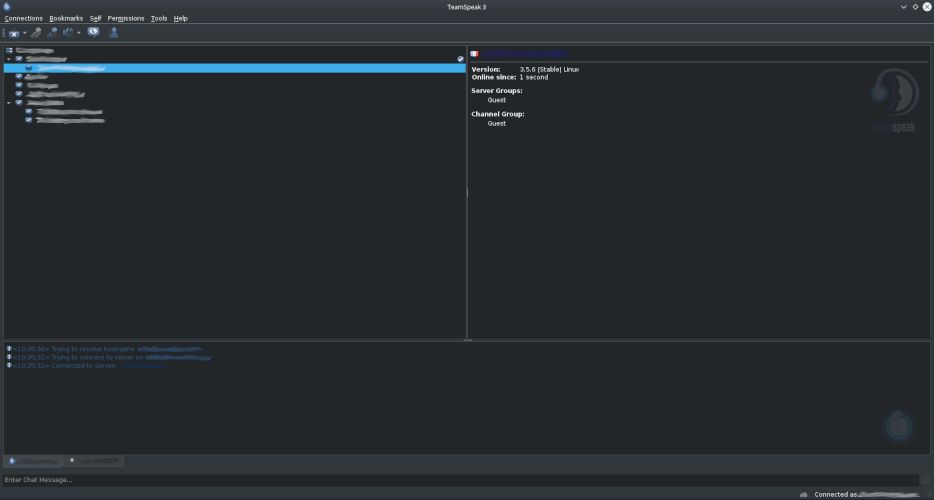Open the Tools menu

click(159, 18)
